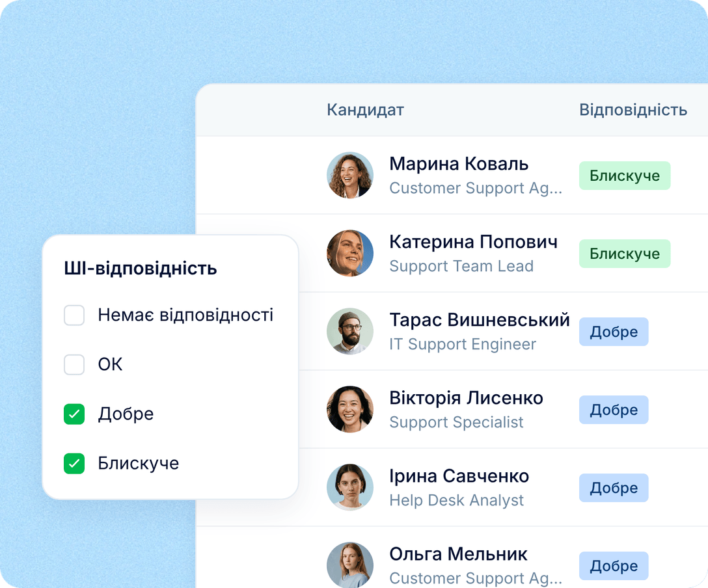Check the Немає відповідності checkbox
Screen dimensions: 708x588
click(74, 315)
